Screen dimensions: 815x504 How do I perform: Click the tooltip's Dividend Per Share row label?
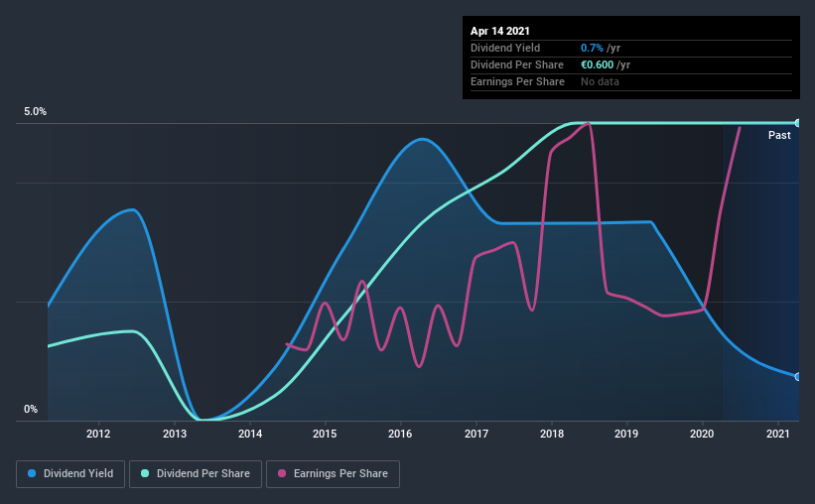(x=516, y=64)
